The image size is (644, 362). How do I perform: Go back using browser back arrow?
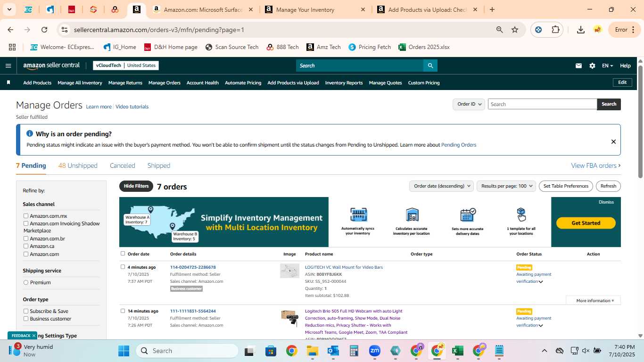pyautogui.click(x=10, y=30)
